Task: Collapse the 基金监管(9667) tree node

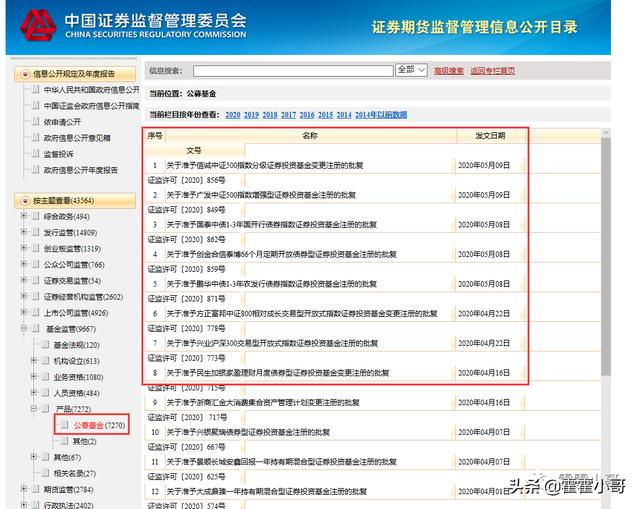Action: pos(24,328)
